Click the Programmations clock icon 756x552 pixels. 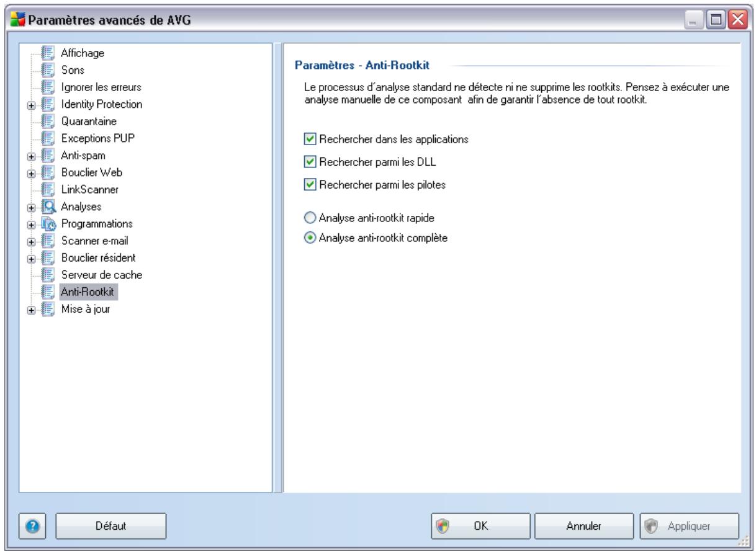pyautogui.click(x=48, y=223)
